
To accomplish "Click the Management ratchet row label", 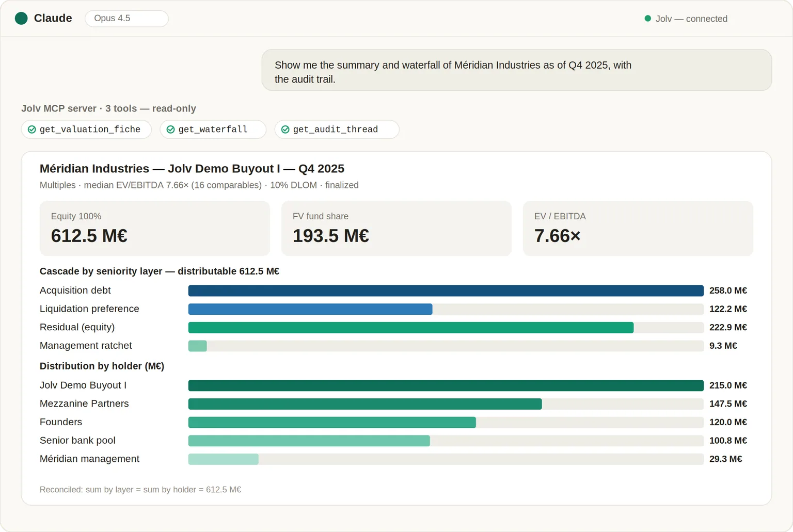I will [x=86, y=346].
